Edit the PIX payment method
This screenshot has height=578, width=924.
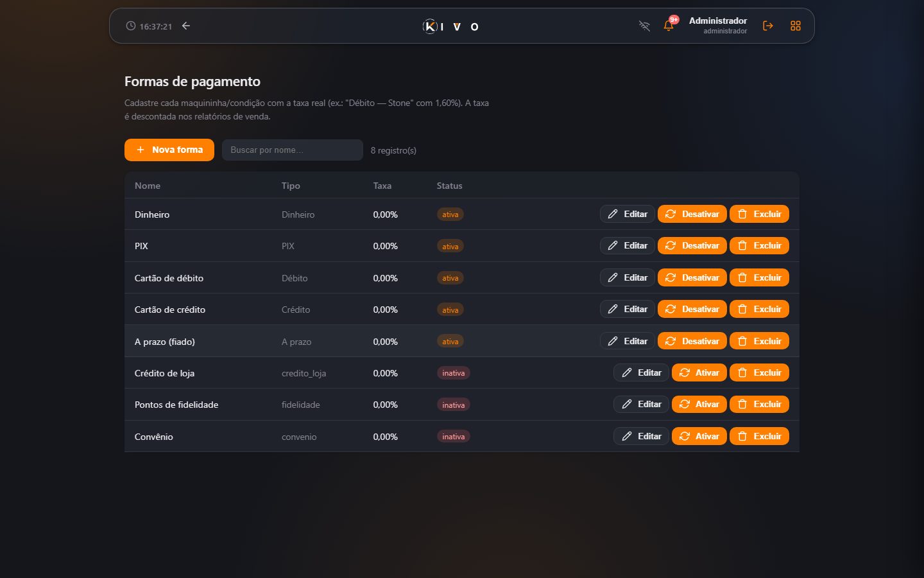point(628,245)
